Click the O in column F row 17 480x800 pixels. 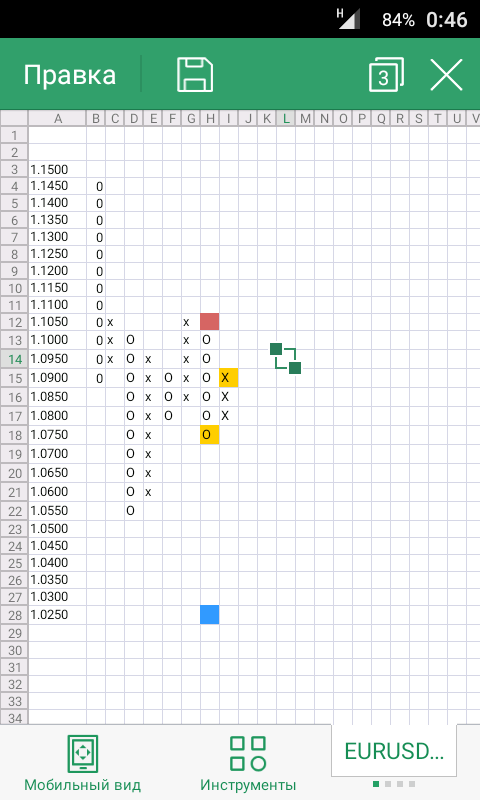click(172, 416)
